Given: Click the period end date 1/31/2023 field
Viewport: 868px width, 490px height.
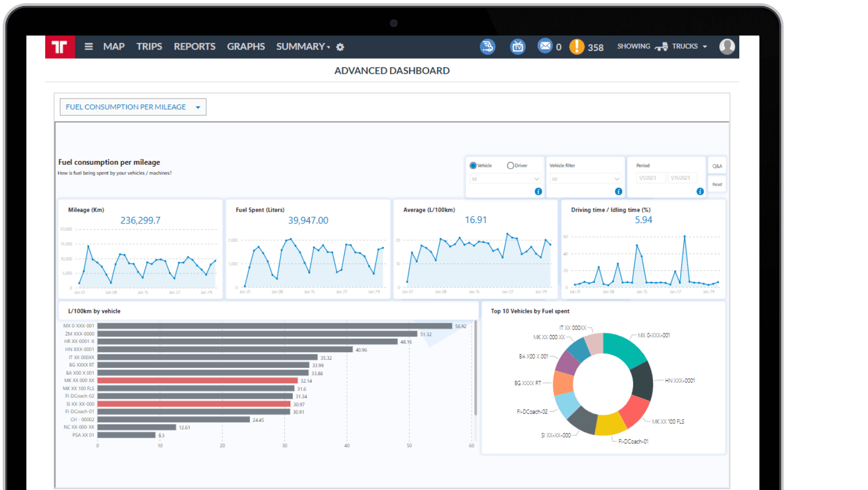Looking at the screenshot, I should [x=682, y=178].
